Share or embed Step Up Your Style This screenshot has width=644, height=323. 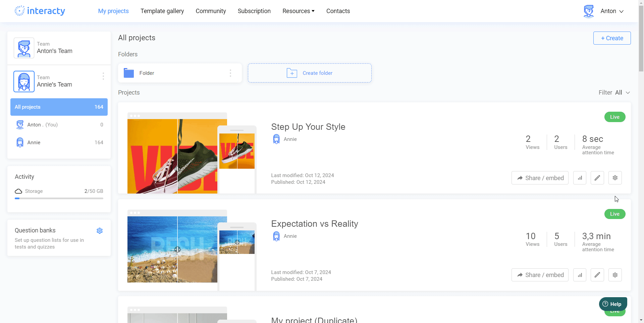pos(540,178)
